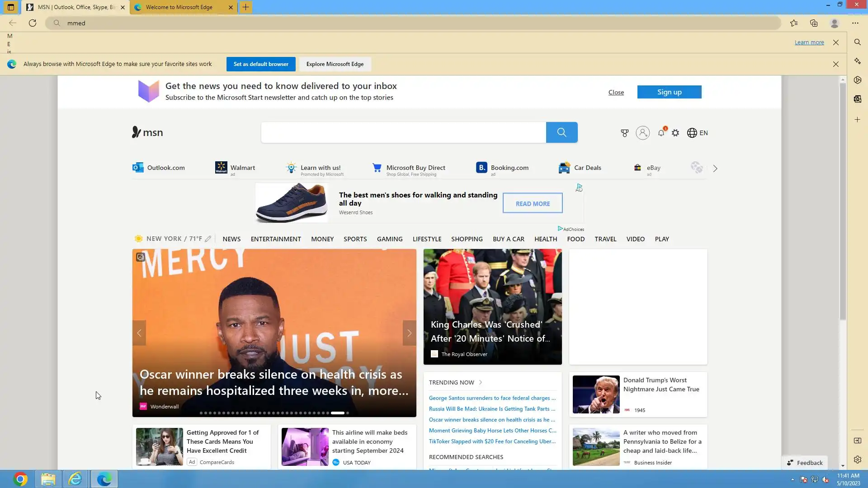This screenshot has width=868, height=488.
Task: Click the MSN notifications bell
Action: pos(661,133)
